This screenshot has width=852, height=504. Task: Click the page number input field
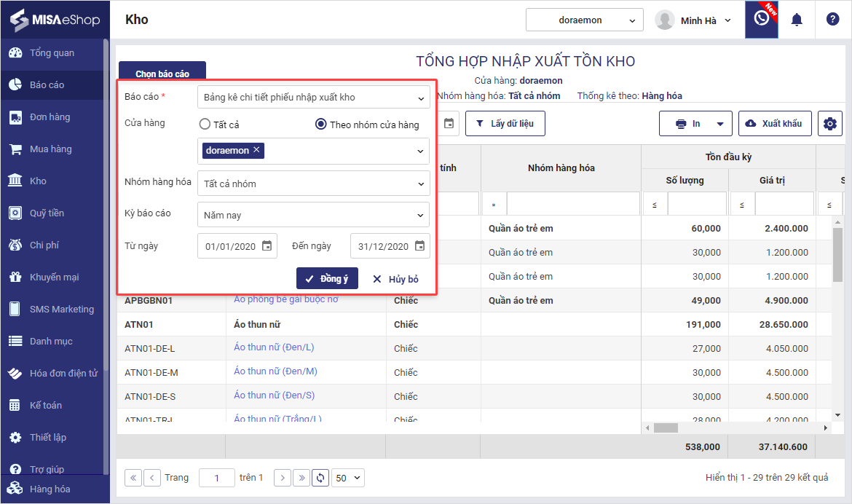[x=217, y=478]
